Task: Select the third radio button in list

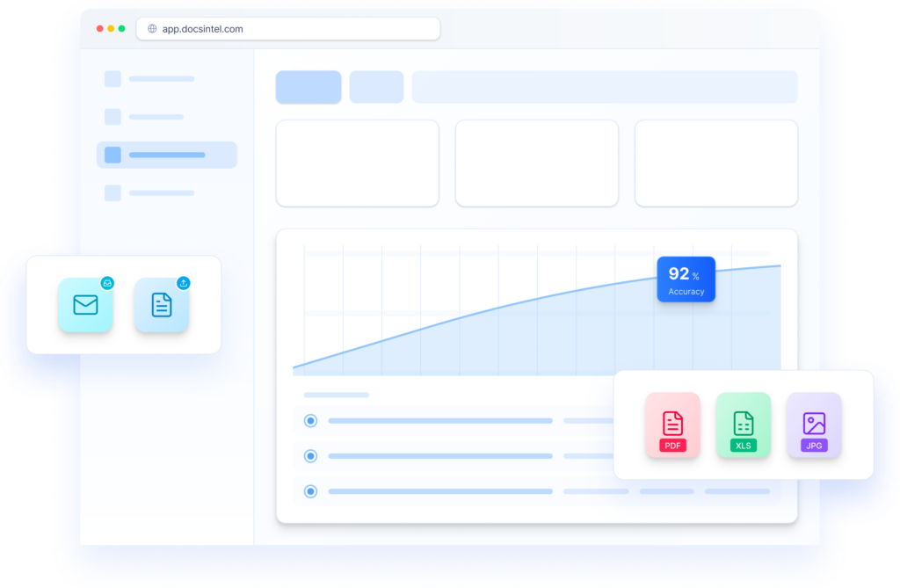Action: (310, 491)
